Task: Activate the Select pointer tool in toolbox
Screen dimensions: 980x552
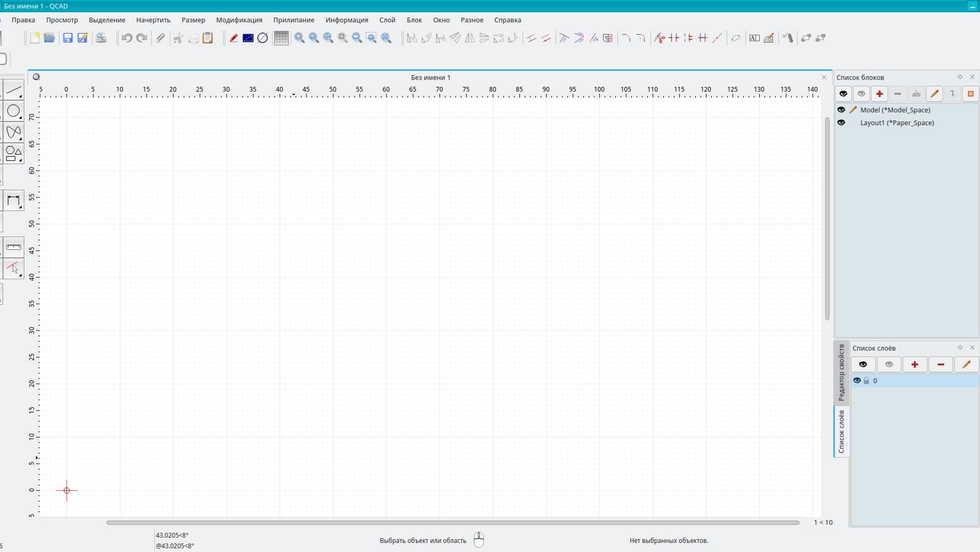Action: (x=13, y=268)
